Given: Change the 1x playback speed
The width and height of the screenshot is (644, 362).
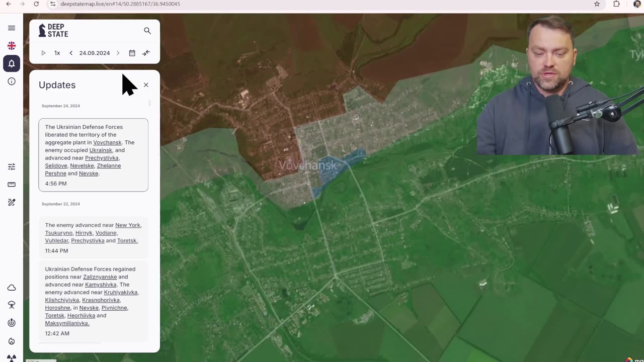Looking at the screenshot, I should [x=57, y=53].
